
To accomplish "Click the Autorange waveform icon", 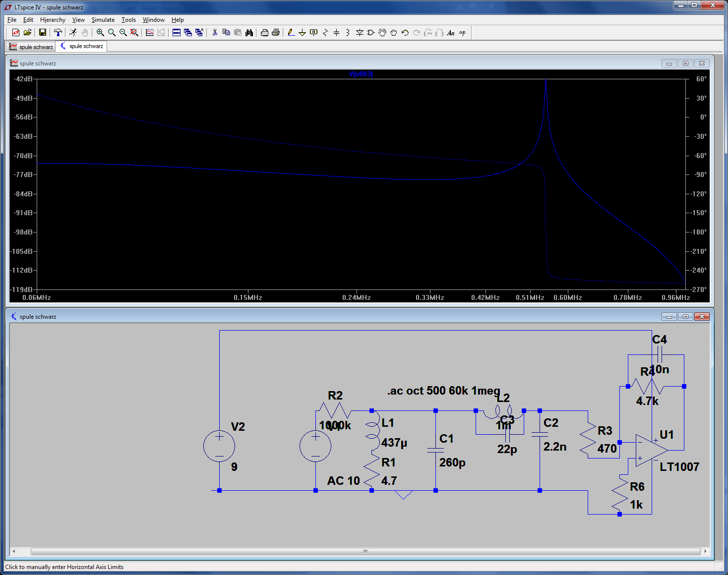I will click(150, 33).
